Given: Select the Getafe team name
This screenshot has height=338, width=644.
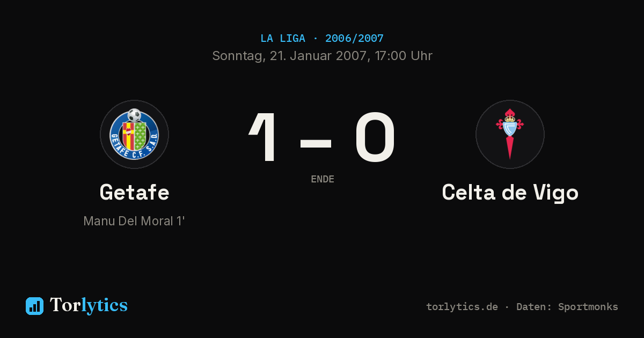Looking at the screenshot, I should 134,193.
